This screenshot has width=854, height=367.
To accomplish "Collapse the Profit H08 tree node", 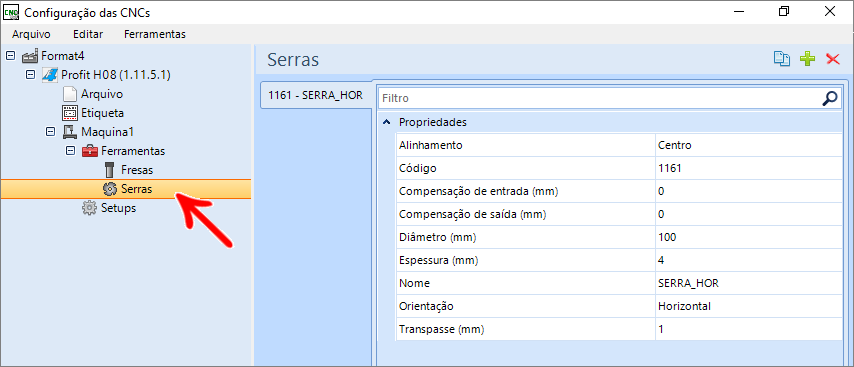I will pyautogui.click(x=30, y=75).
